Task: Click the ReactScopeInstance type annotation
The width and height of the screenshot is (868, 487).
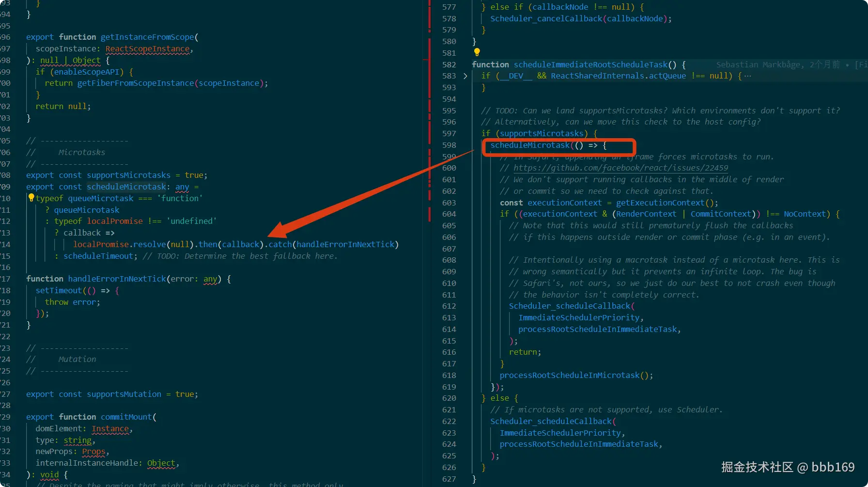Action: (148, 49)
